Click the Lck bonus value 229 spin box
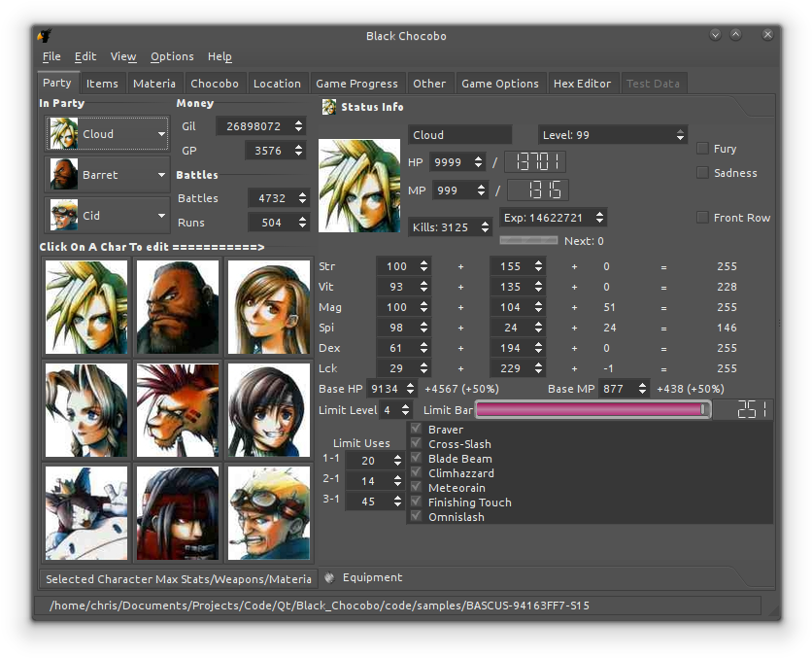 coord(518,367)
